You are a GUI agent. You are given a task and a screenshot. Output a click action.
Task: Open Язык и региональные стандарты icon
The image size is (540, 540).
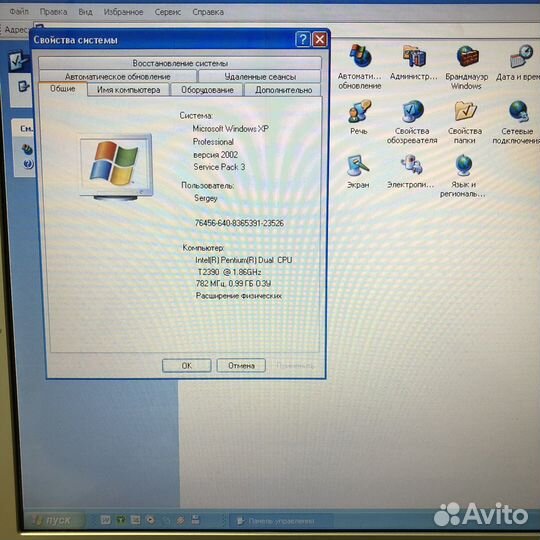pyautogui.click(x=463, y=176)
